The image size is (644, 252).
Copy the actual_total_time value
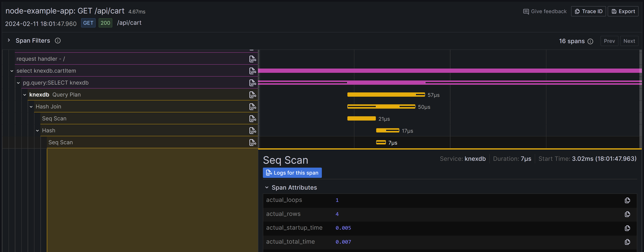(627, 242)
